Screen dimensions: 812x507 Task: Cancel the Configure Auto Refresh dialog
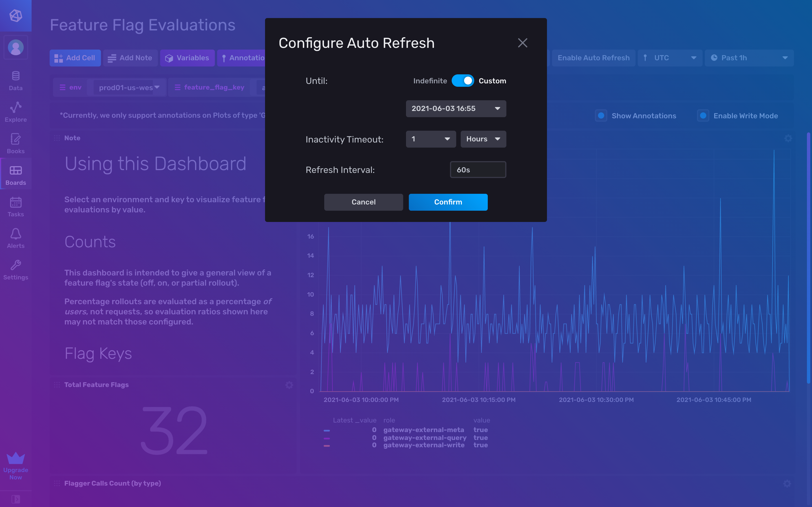tap(363, 202)
